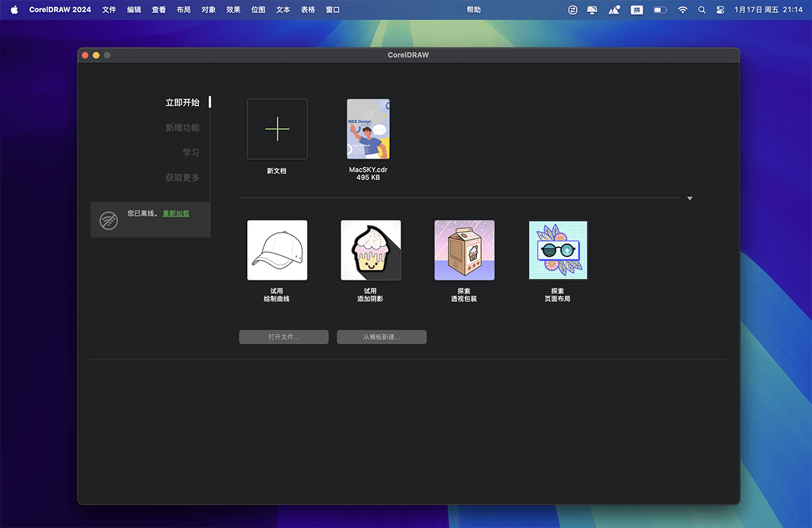
Task: Click the offline no-wifi status icon
Action: 108,220
